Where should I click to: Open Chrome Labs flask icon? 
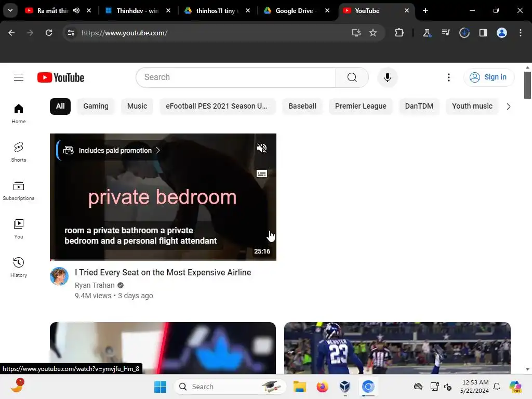[427, 33]
